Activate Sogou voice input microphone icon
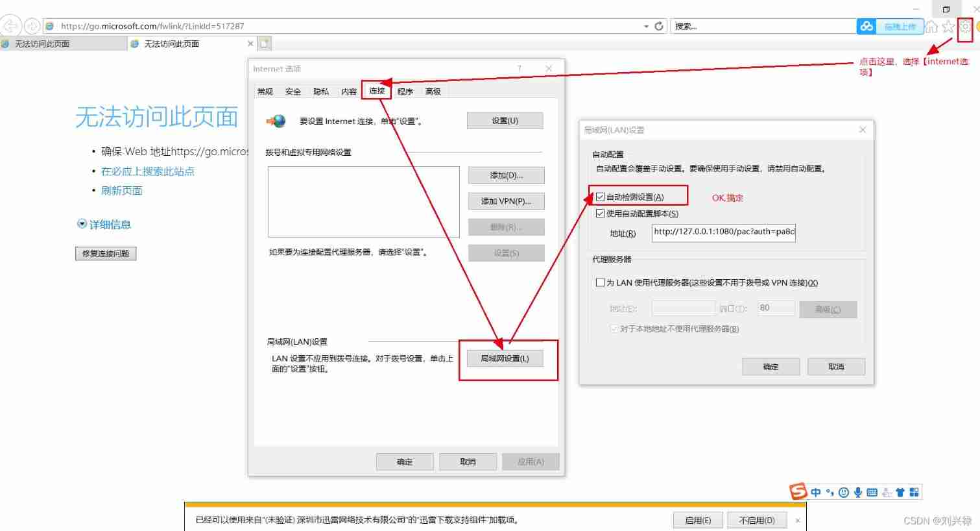The width and height of the screenshot is (980, 531). [x=857, y=492]
